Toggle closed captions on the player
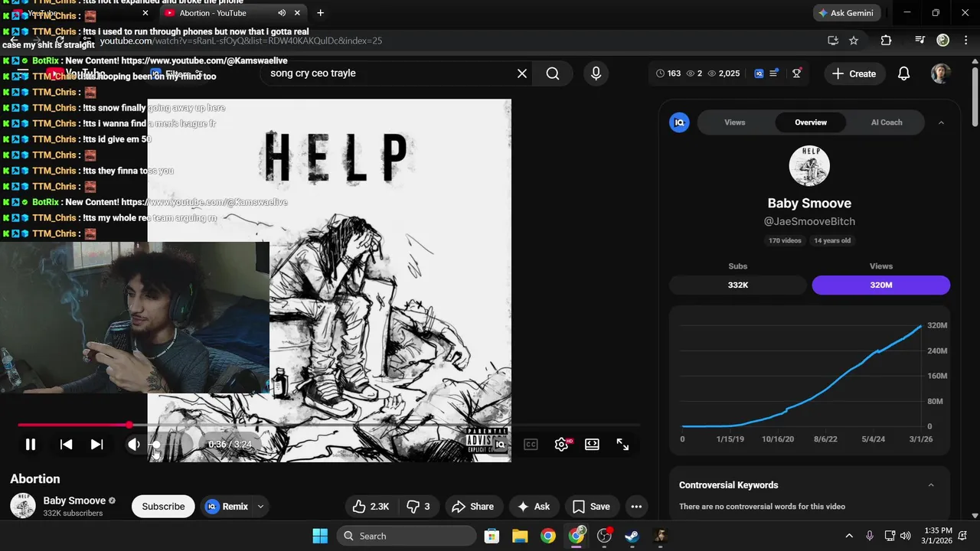The image size is (980, 551). pyautogui.click(x=531, y=445)
